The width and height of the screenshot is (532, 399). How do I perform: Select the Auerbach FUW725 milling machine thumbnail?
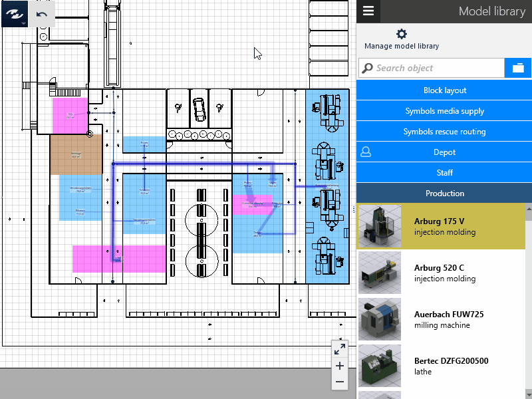(380, 319)
